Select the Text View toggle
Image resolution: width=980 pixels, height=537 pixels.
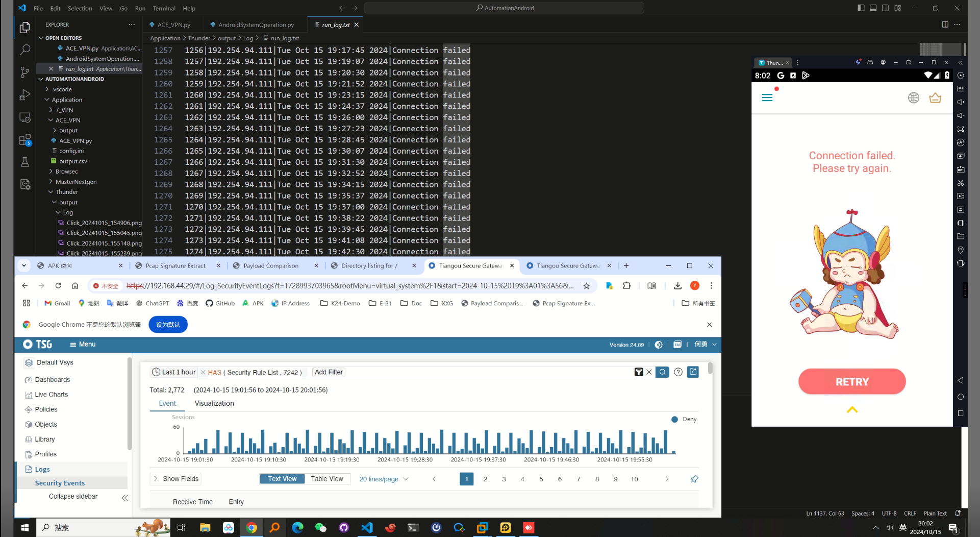tap(282, 479)
